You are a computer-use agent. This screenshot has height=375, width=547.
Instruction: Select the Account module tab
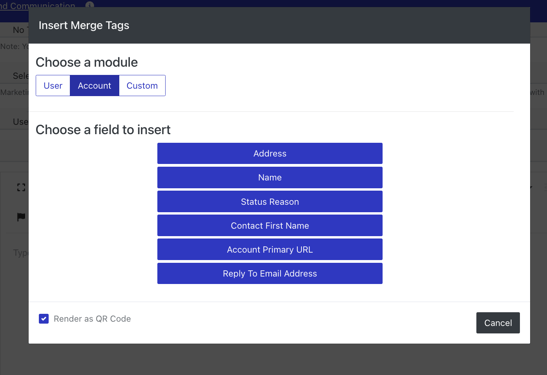coord(94,85)
